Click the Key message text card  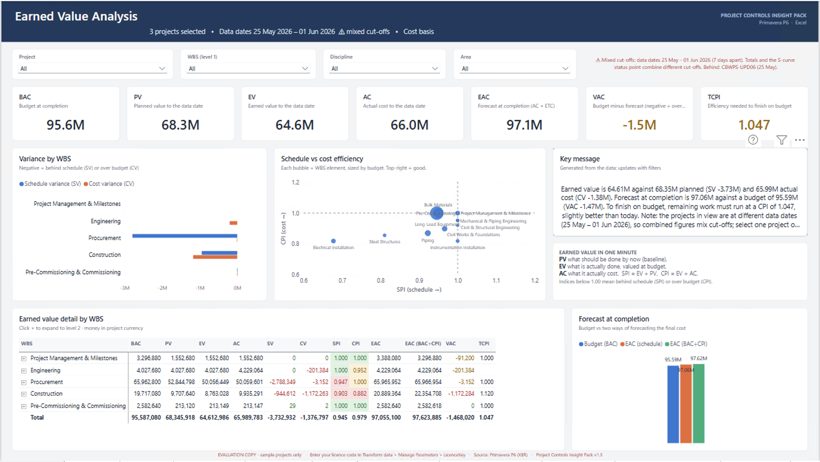[679, 193]
